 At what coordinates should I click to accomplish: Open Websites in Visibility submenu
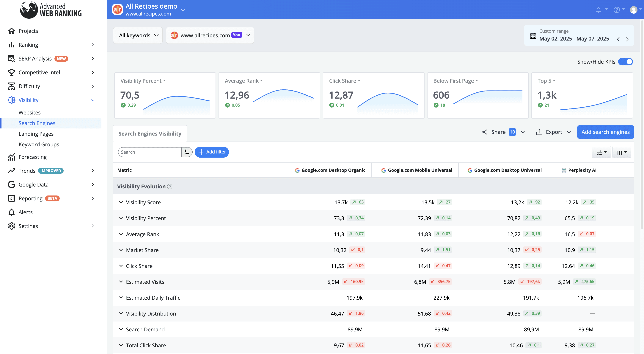(x=29, y=112)
